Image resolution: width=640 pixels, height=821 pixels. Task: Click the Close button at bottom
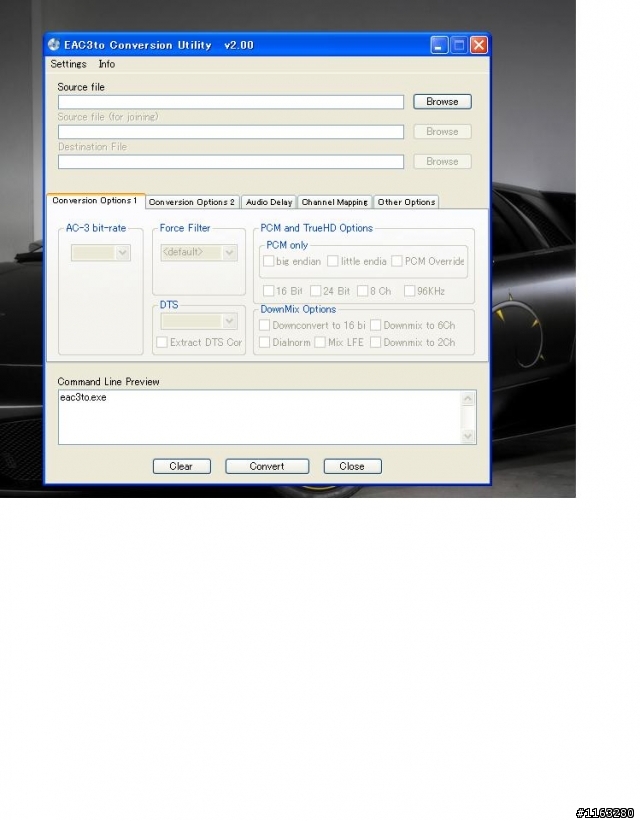point(352,467)
